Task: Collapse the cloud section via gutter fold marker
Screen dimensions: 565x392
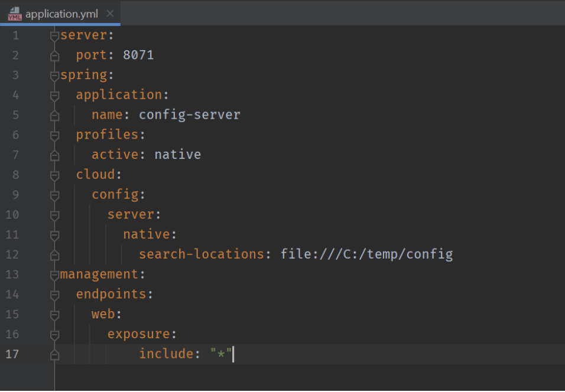Action: coord(54,174)
